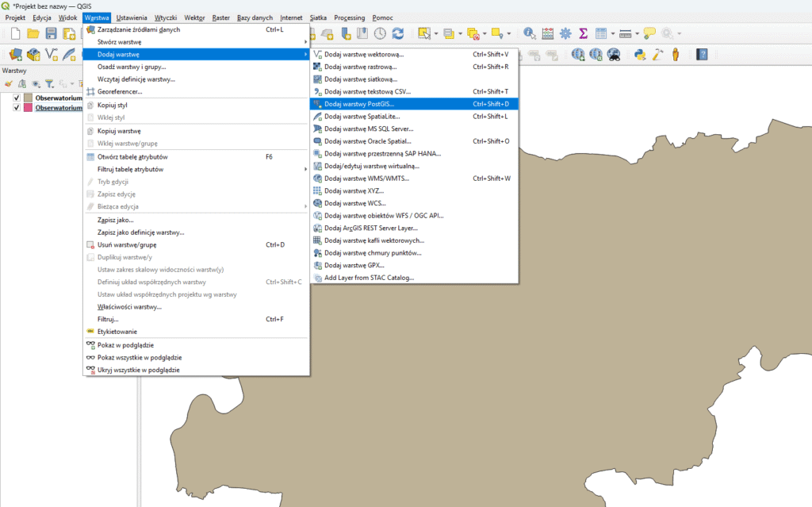Open the field calculator abacus icon
Screen dimensions: 812x507
click(548, 33)
